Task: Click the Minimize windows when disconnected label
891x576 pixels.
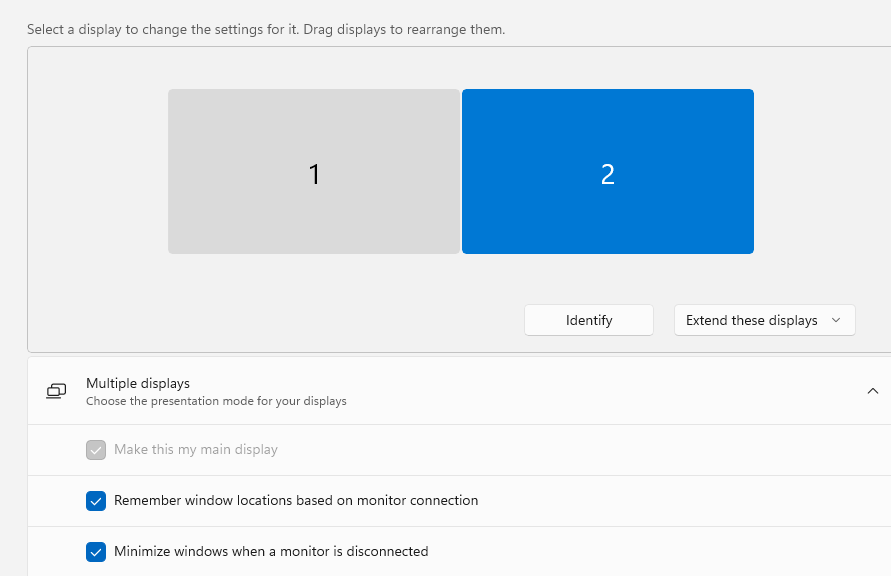Action: point(270,551)
